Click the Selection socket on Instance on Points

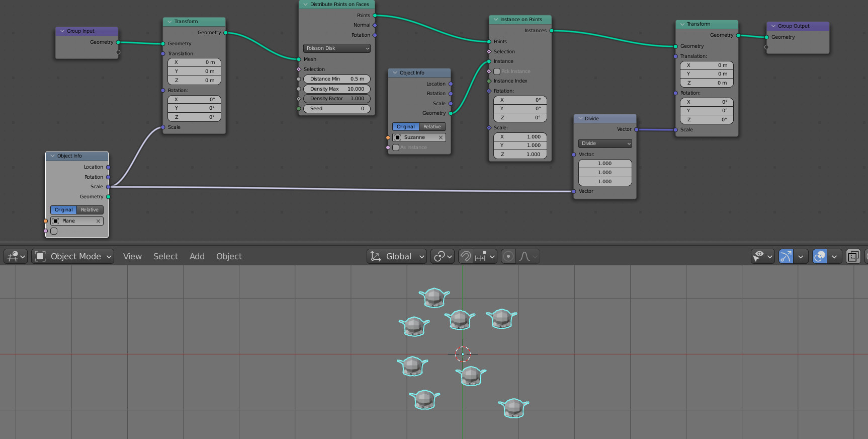click(489, 52)
